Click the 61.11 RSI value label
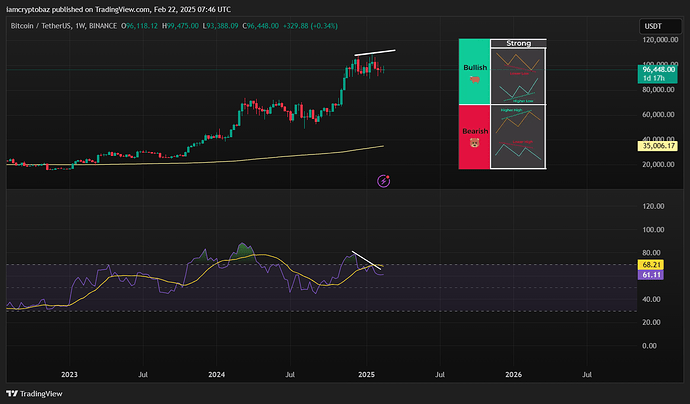690x404 pixels. pos(651,275)
